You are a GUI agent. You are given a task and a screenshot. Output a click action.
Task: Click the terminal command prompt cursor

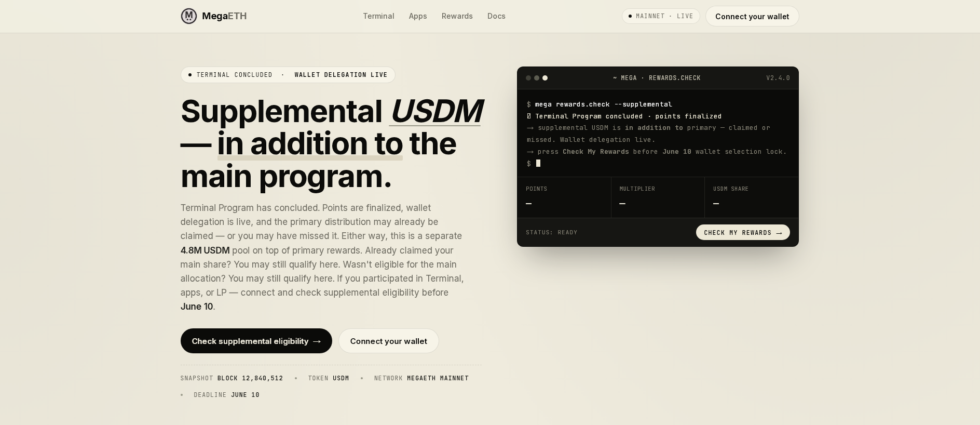[538, 163]
